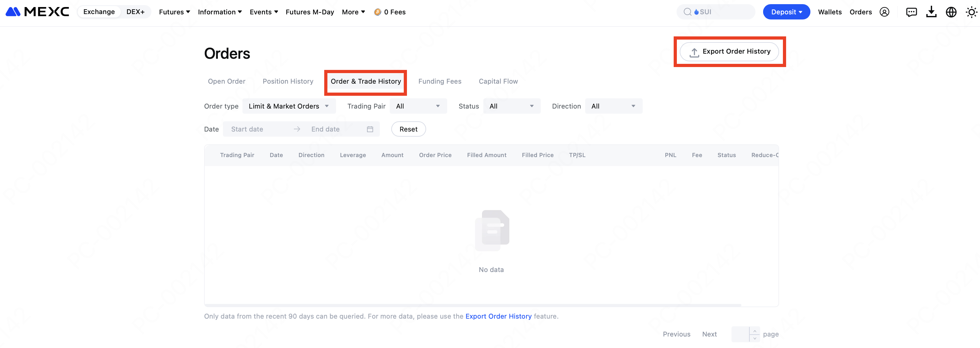This screenshot has height=348, width=980.
Task: Click the 0 Fees coin icon
Action: click(377, 12)
